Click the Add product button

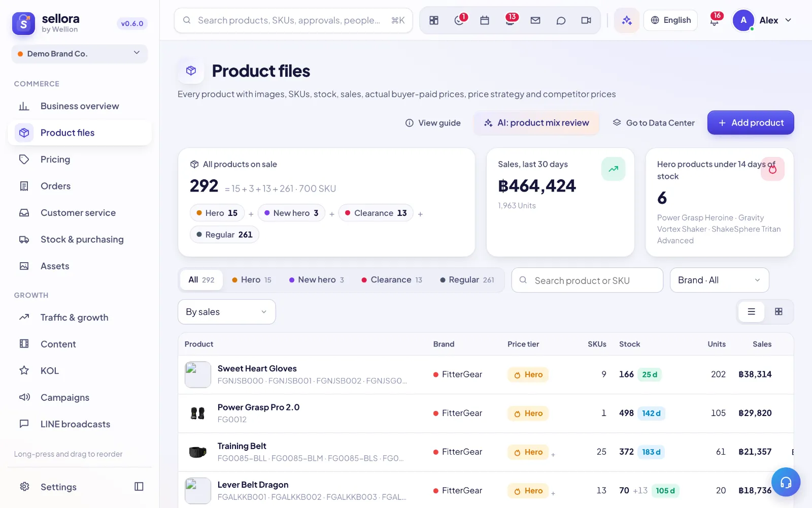(x=751, y=123)
